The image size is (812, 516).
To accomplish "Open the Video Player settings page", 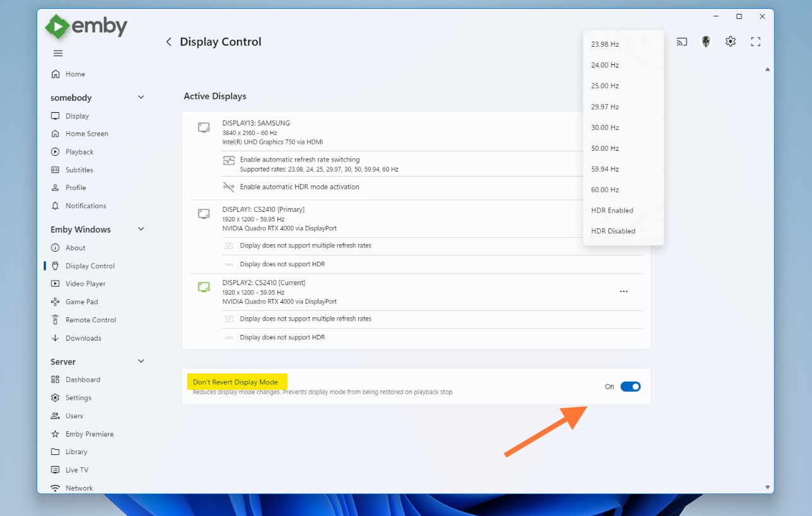I will point(85,284).
